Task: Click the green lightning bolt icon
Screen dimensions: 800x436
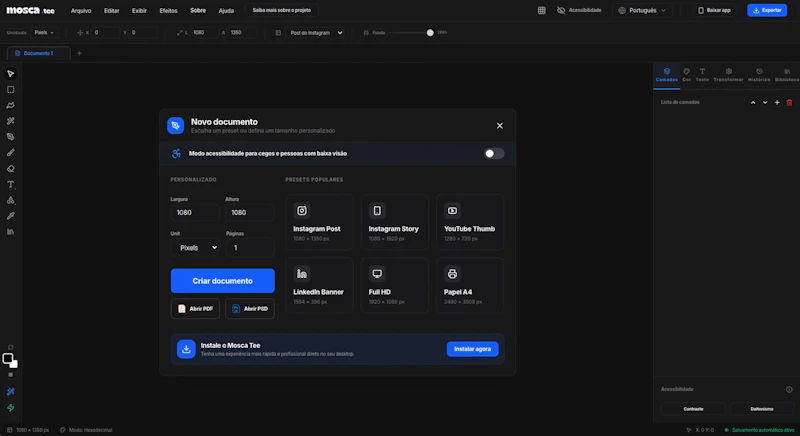Action: click(x=11, y=408)
